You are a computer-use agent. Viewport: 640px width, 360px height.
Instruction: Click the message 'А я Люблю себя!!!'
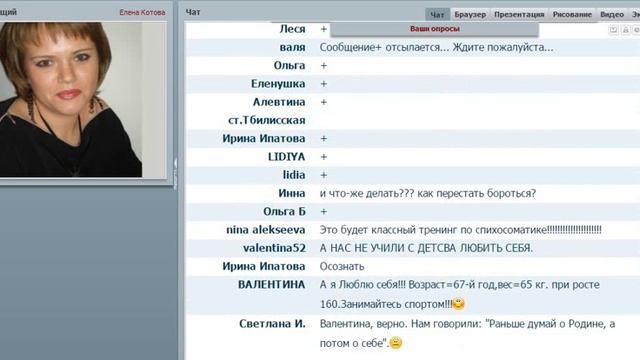tap(460, 294)
